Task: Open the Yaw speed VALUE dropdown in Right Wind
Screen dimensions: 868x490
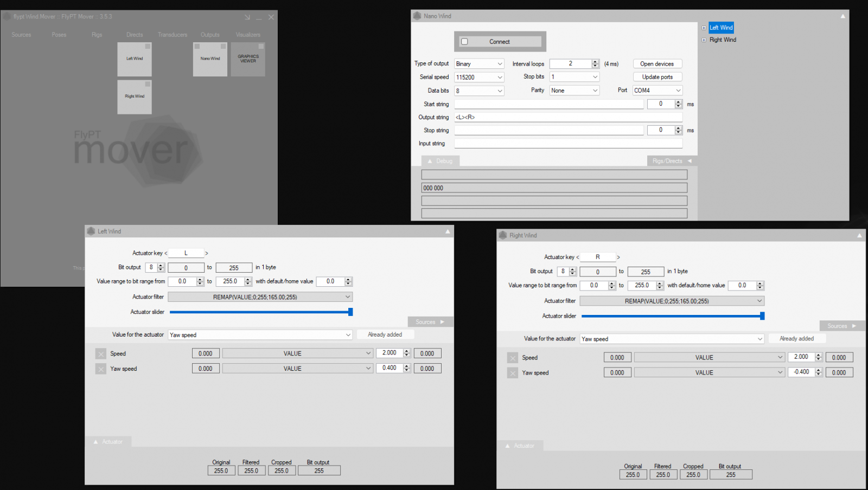Action: (x=710, y=372)
